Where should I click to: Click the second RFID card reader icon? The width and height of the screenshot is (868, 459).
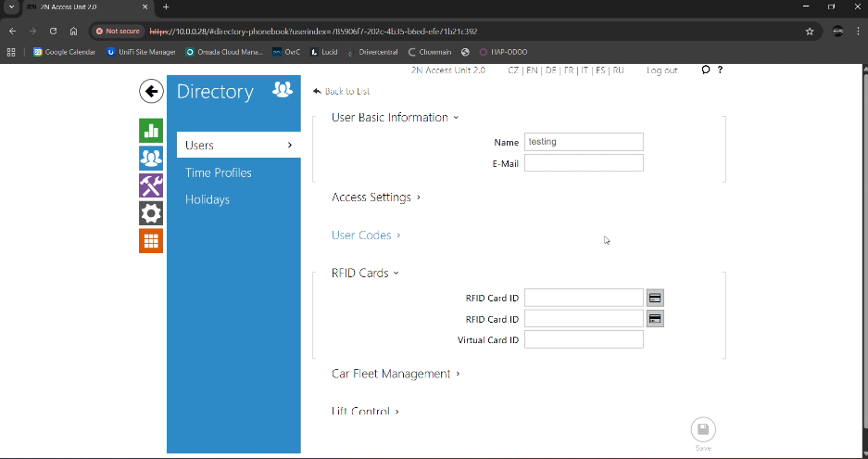coord(655,319)
